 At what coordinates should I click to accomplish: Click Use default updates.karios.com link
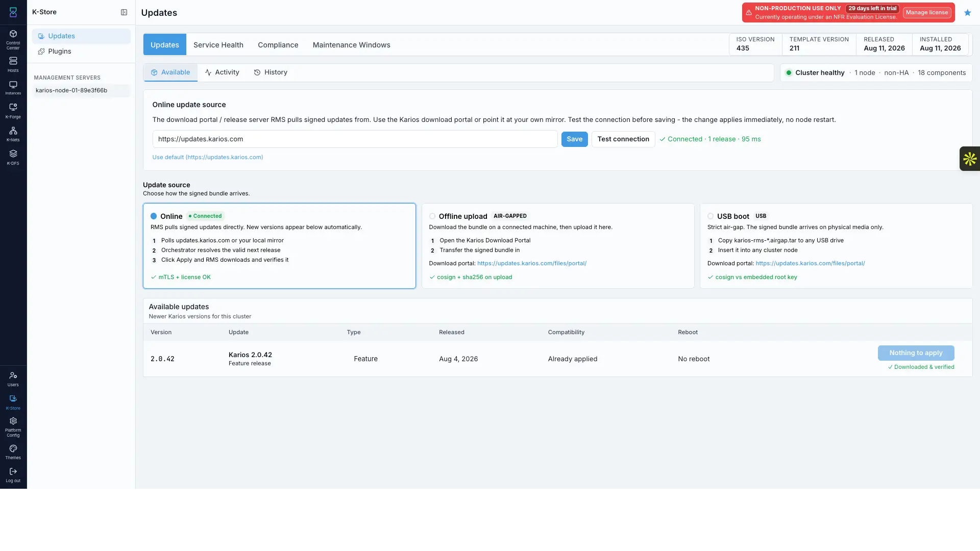208,157
